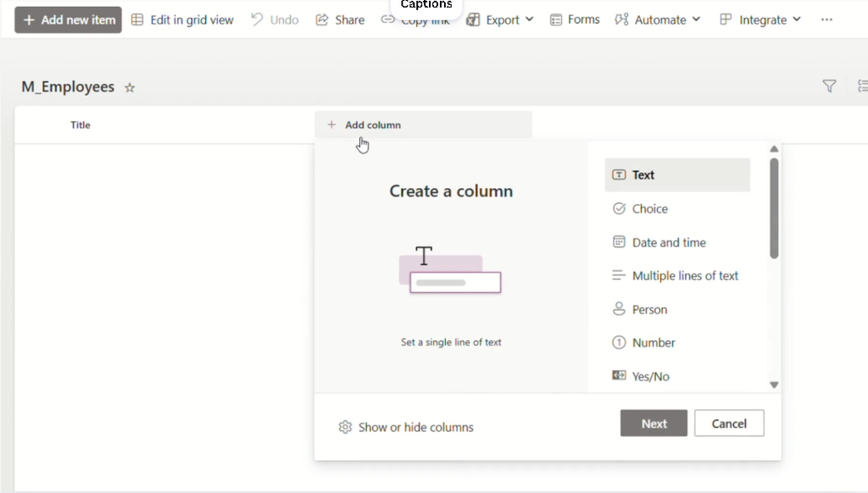Select the Number column type

[x=677, y=342]
